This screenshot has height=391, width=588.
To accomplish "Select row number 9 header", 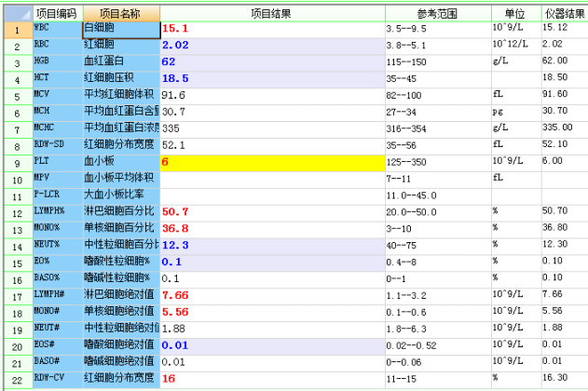I will point(16,162).
